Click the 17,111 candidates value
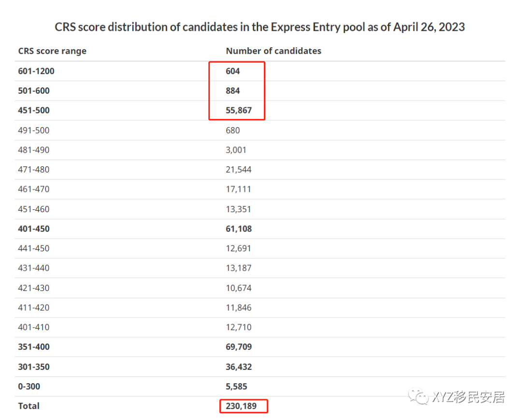522x420 pixels. pos(238,189)
